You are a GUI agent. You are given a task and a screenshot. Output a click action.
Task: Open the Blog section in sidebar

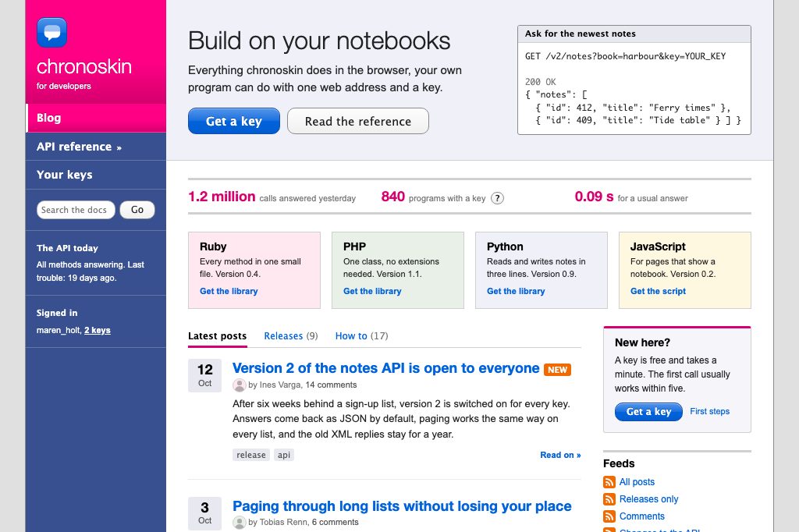(x=96, y=118)
